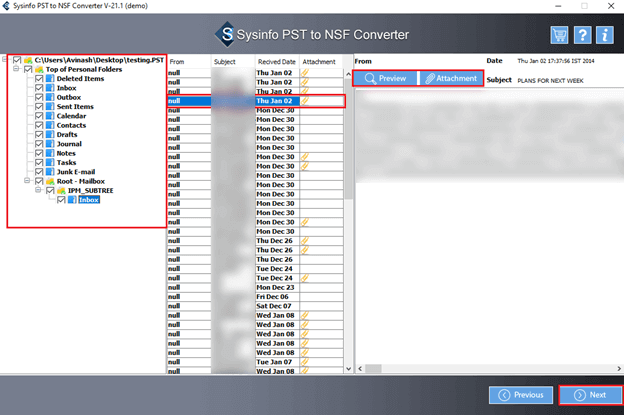Click the Previous button
The height and width of the screenshot is (415, 624).
[x=521, y=395]
